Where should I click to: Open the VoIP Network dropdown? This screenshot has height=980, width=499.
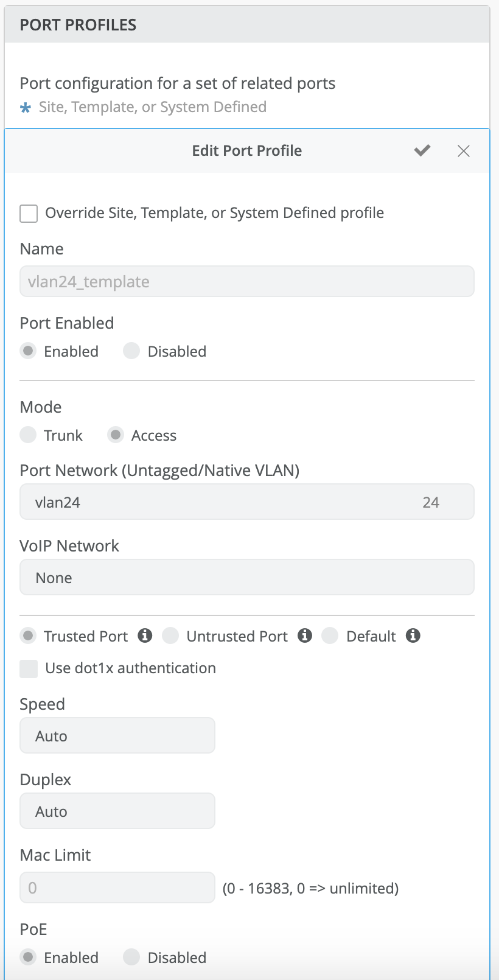(246, 578)
